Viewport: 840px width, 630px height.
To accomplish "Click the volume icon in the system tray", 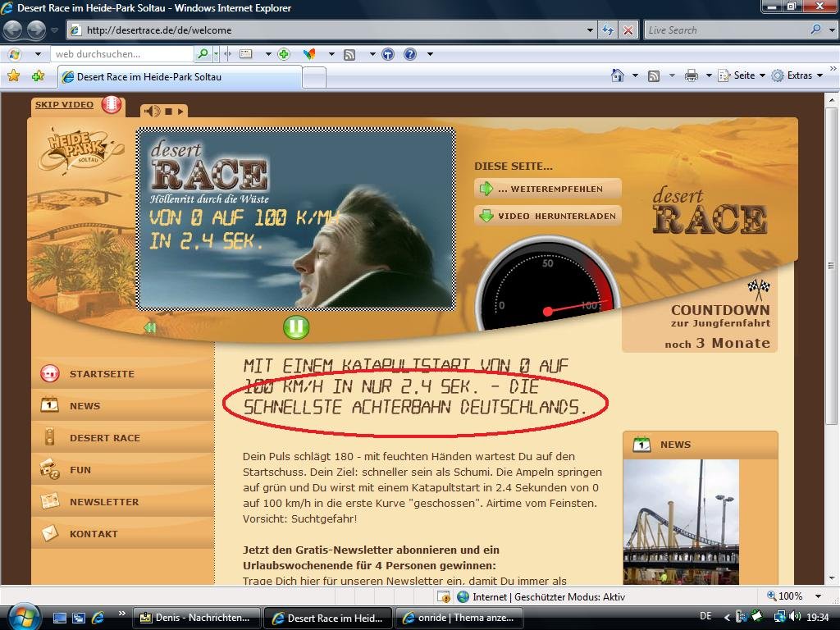I will [795, 617].
